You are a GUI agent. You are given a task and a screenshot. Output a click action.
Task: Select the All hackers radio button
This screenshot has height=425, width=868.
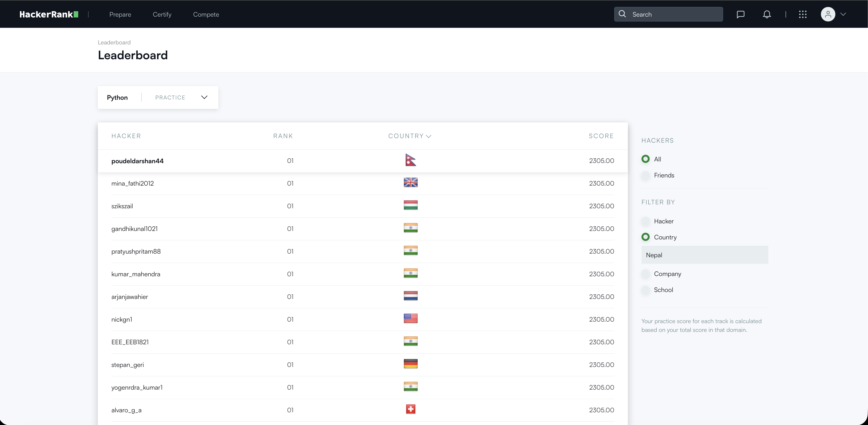[645, 159]
